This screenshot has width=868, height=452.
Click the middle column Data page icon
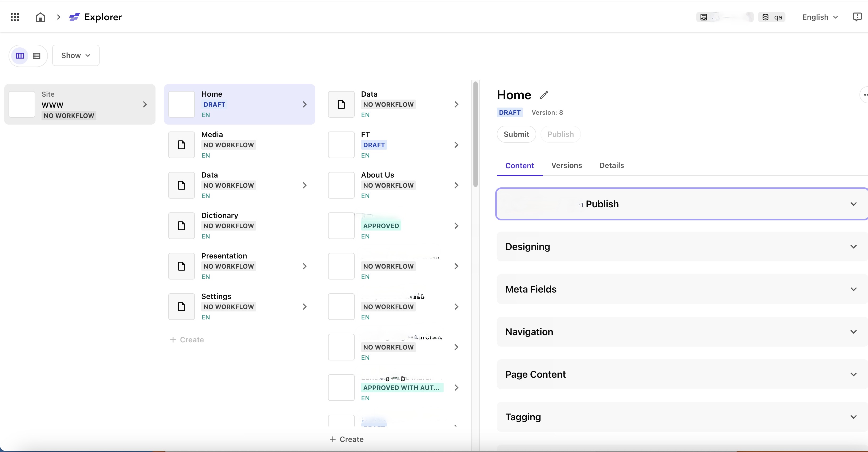coord(182,185)
